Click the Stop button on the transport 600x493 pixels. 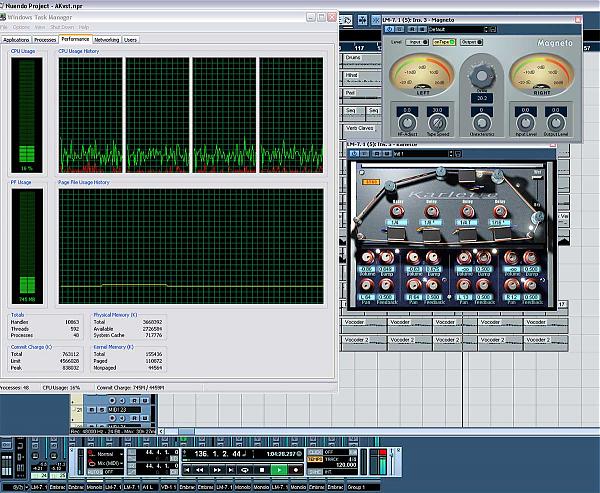point(262,468)
